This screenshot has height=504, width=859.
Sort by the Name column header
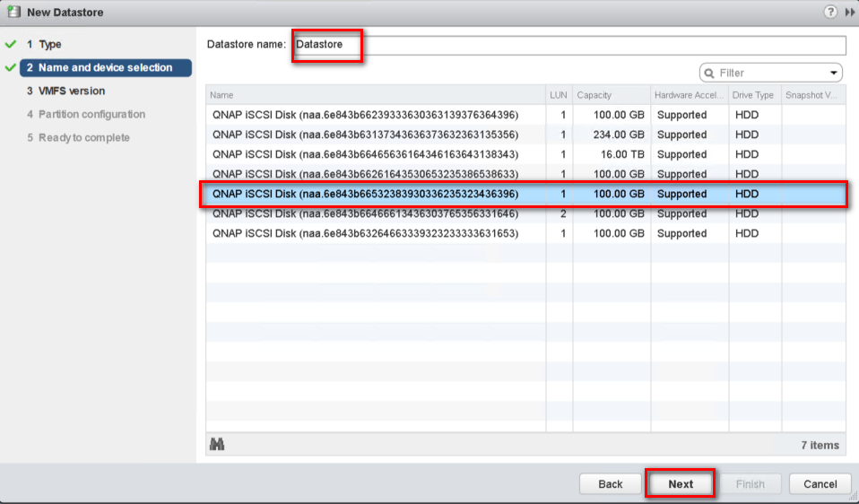pos(376,95)
